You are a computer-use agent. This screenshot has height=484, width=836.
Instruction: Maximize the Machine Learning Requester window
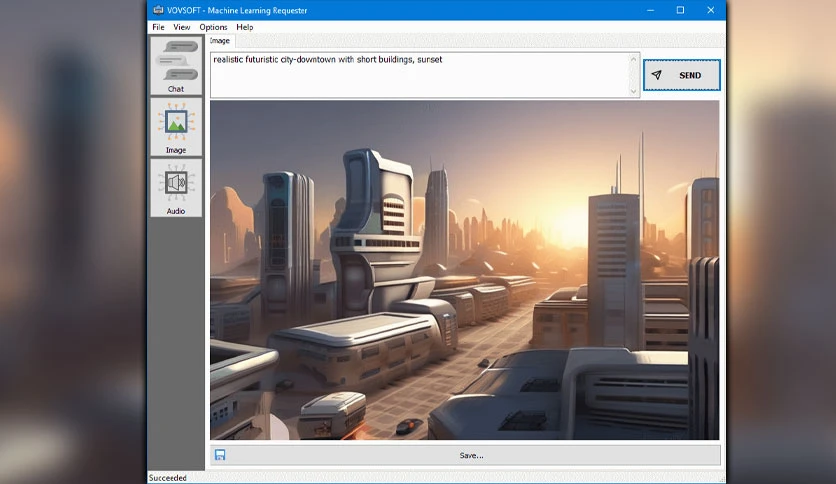click(680, 10)
